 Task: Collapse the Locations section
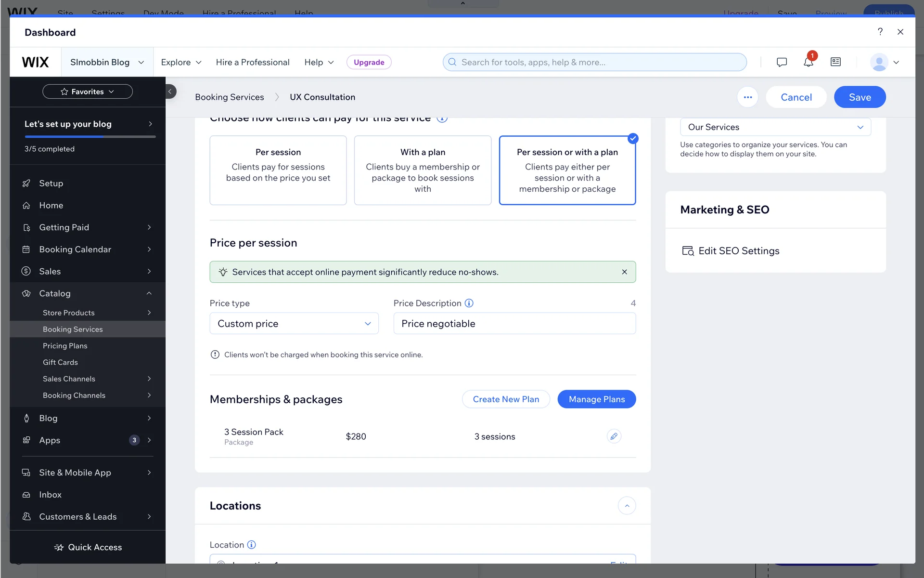[627, 506]
